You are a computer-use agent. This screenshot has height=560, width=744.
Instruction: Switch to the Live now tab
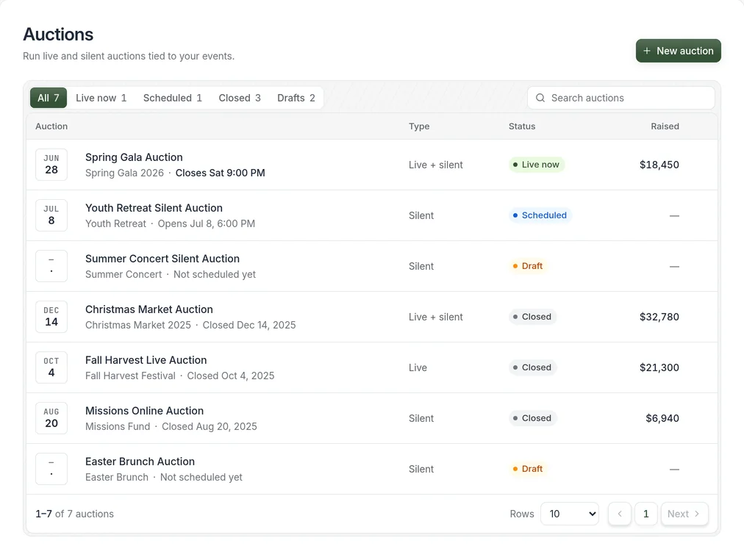point(101,98)
